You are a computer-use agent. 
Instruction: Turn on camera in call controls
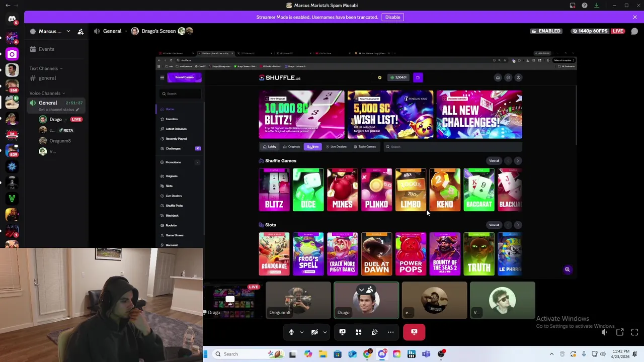(x=314, y=332)
